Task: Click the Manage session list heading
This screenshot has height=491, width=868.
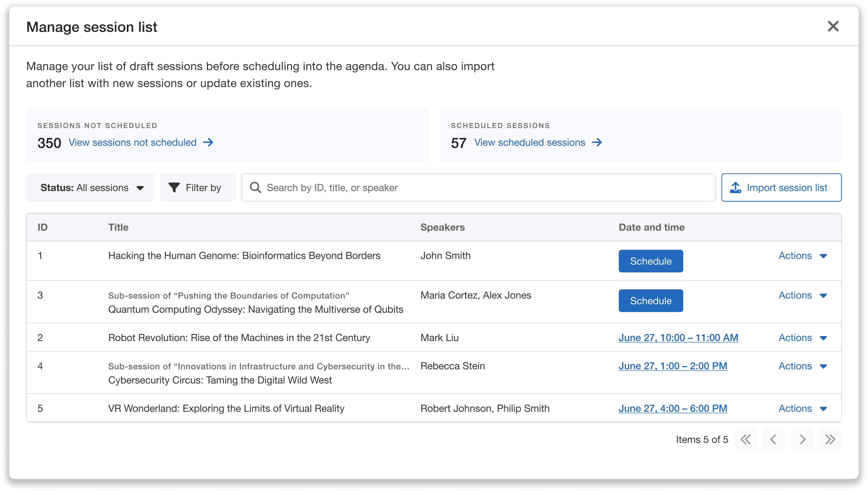Action: tap(92, 27)
